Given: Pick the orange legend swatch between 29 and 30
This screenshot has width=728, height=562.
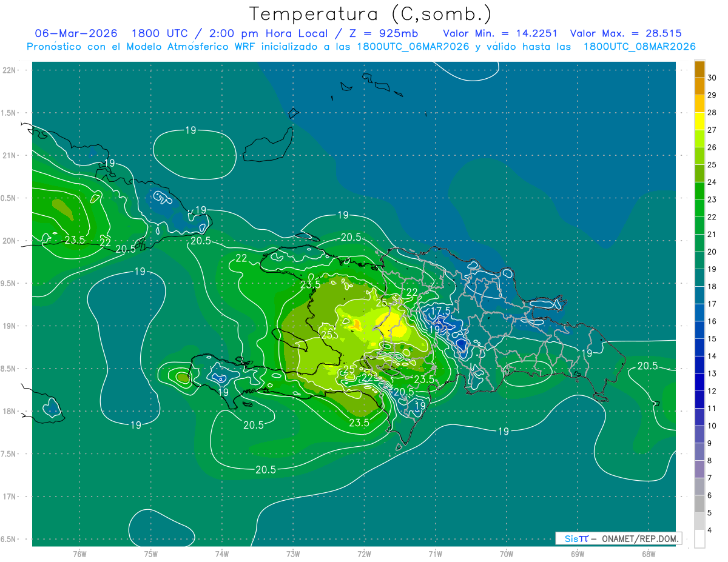Looking at the screenshot, I should 699,87.
